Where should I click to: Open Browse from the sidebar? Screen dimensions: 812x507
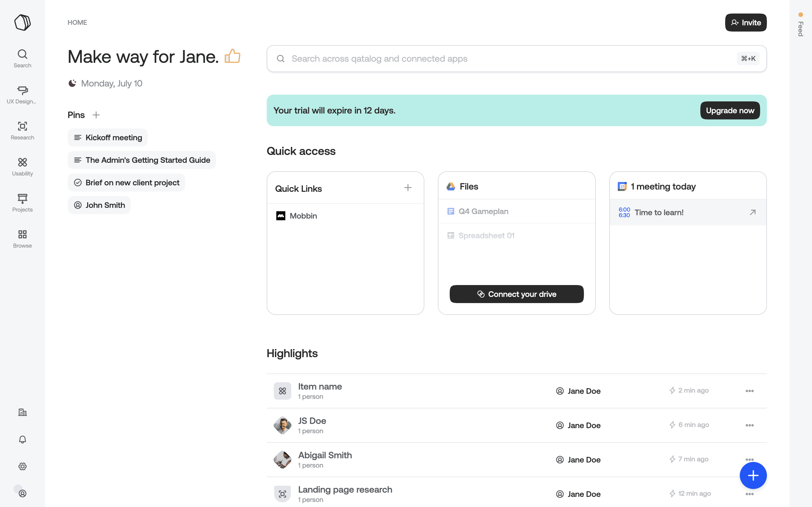(23, 238)
